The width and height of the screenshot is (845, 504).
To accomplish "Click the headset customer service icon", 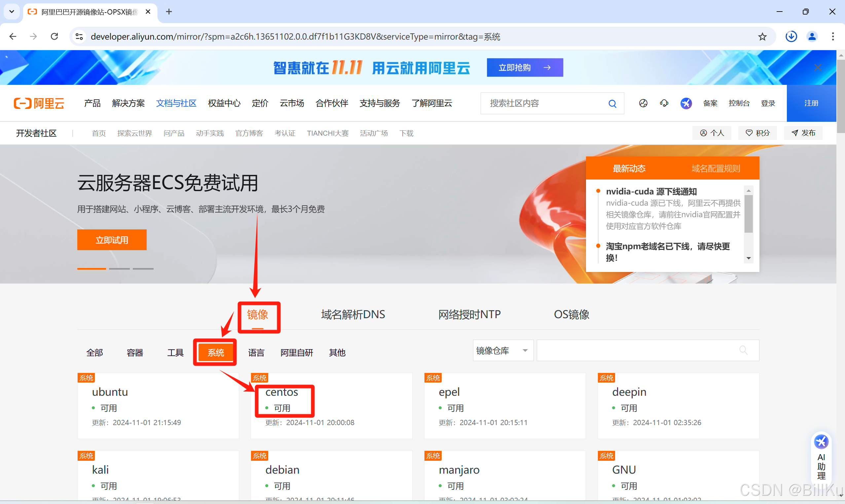I will (664, 103).
